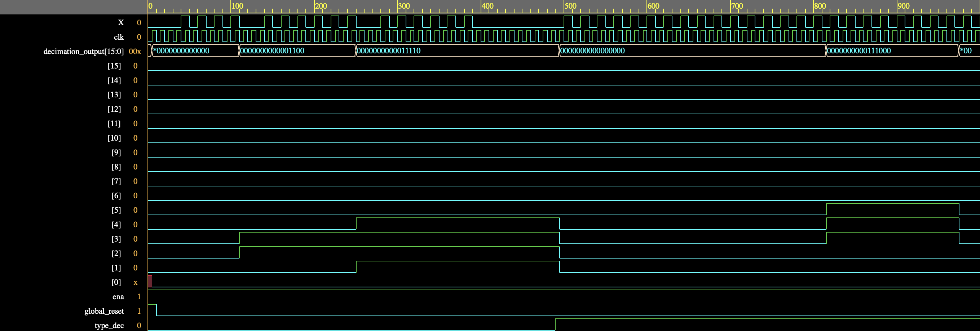The image size is (980, 331).
Task: Click the red undefined marker on bit [0]
Action: (x=150, y=281)
